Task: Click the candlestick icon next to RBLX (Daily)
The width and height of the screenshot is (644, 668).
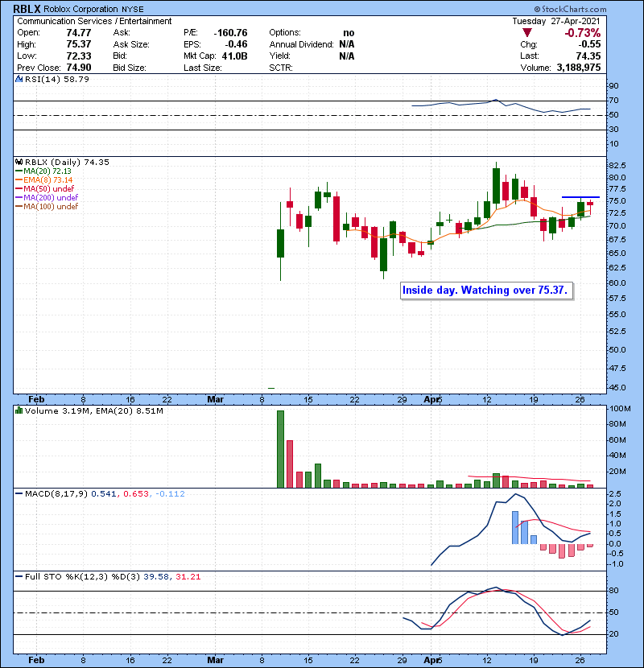Action: coord(19,162)
